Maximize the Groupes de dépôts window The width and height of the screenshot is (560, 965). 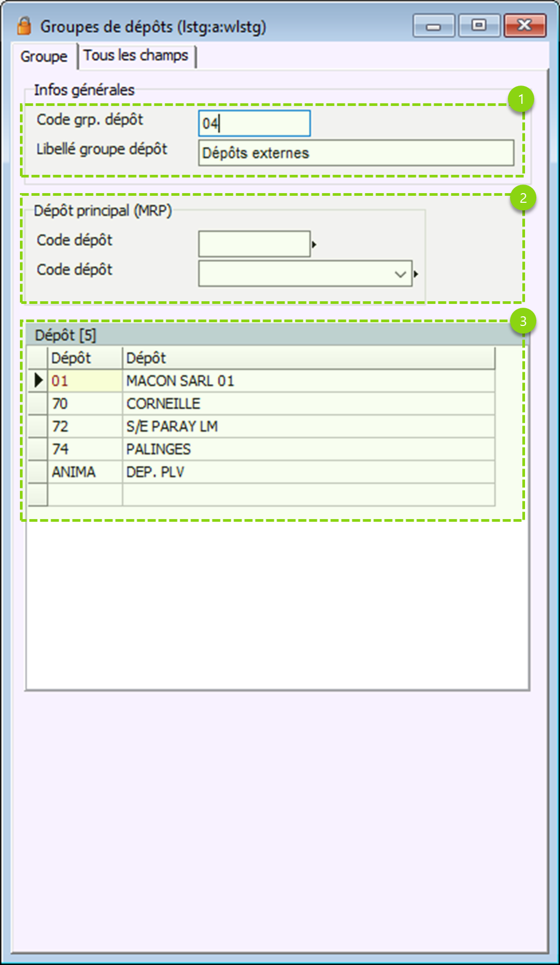click(479, 26)
